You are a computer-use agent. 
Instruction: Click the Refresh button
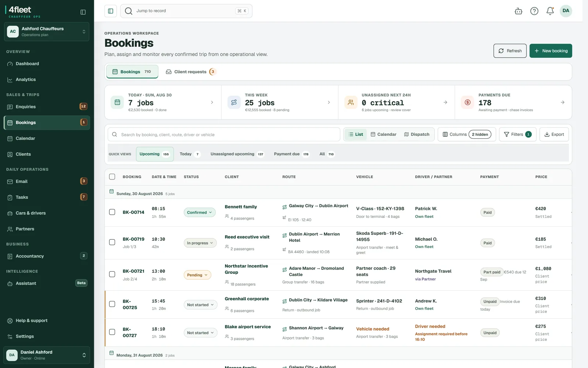(x=510, y=51)
